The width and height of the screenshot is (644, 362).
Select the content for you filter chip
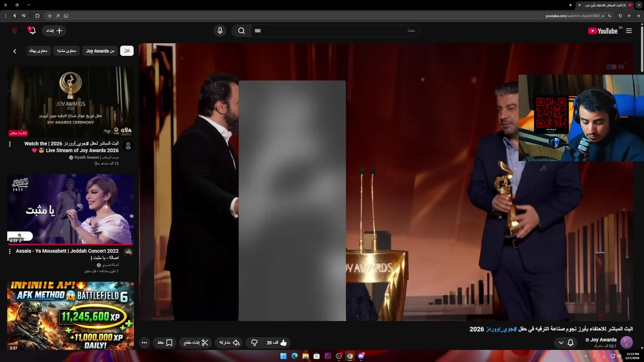tap(38, 51)
